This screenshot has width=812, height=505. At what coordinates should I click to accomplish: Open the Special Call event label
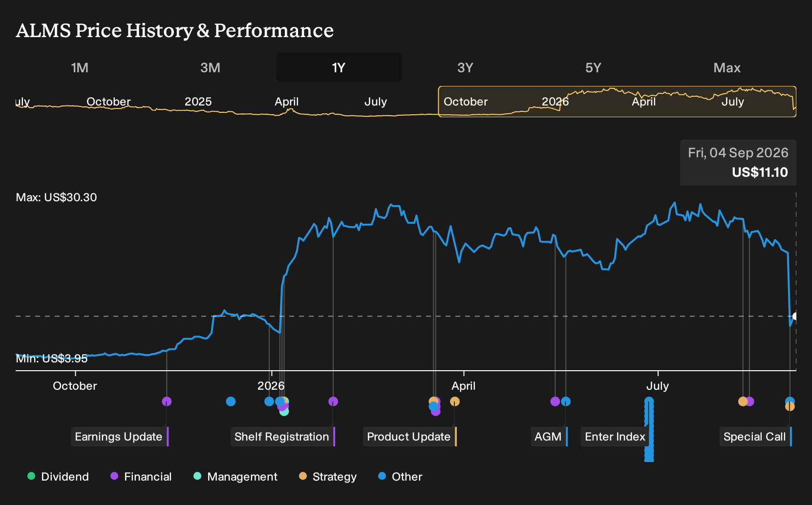coord(756,437)
